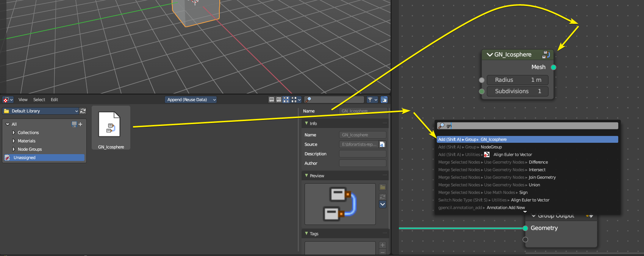
Task: Load custom preview image folder icon
Action: (383, 187)
